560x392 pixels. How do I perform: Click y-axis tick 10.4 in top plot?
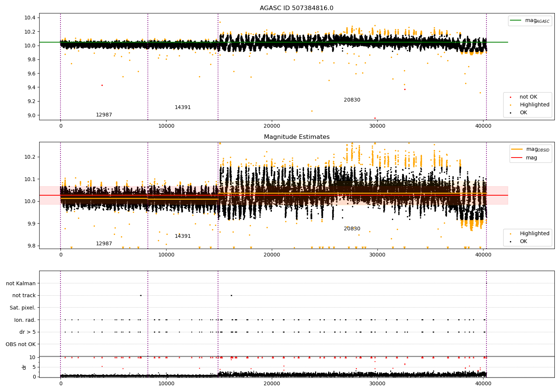click(x=30, y=18)
